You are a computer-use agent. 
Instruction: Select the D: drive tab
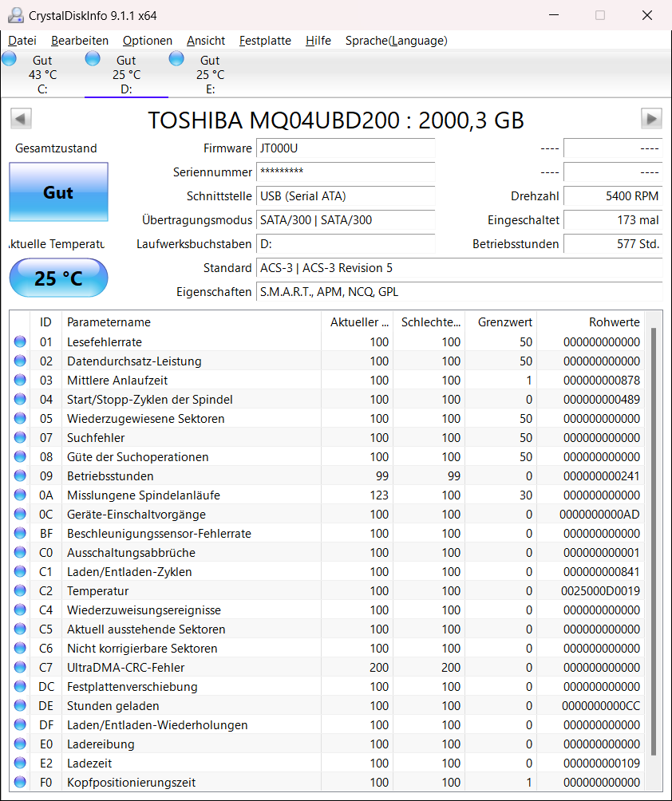click(x=126, y=74)
